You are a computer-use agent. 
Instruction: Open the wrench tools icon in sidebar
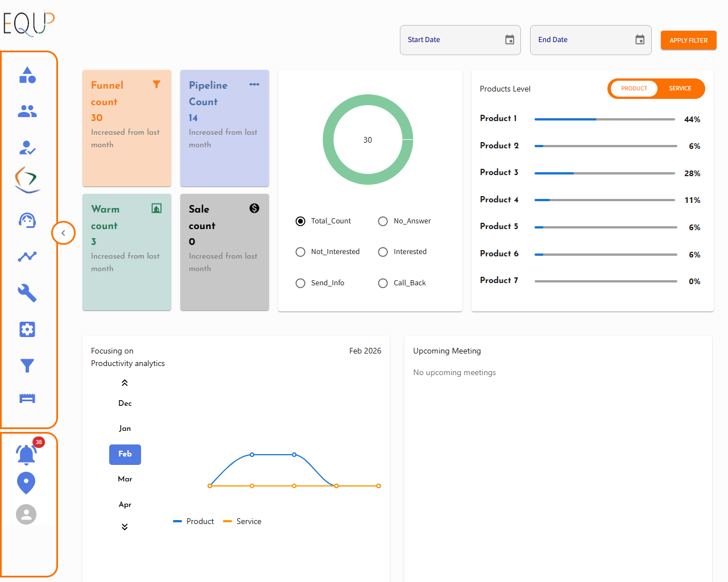point(27,293)
